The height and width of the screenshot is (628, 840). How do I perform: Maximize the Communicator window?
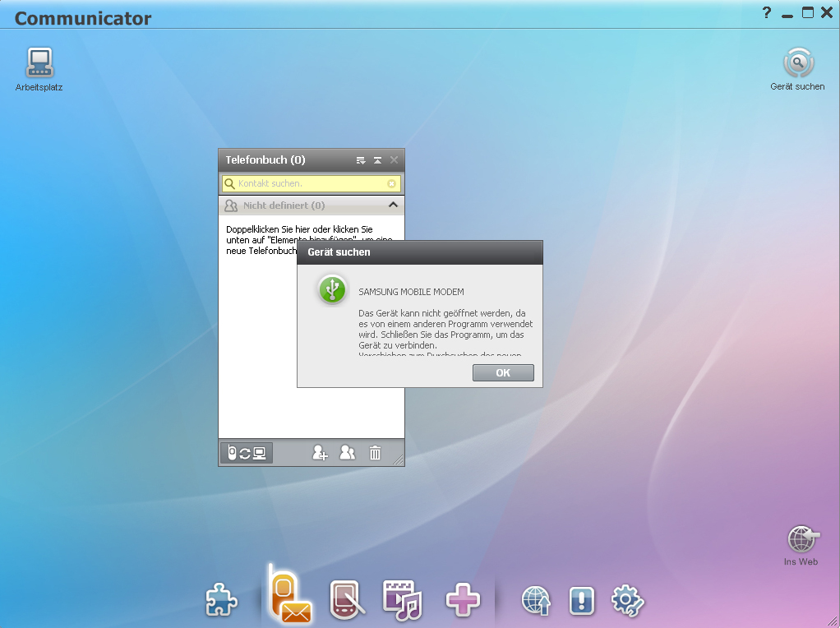coord(807,12)
